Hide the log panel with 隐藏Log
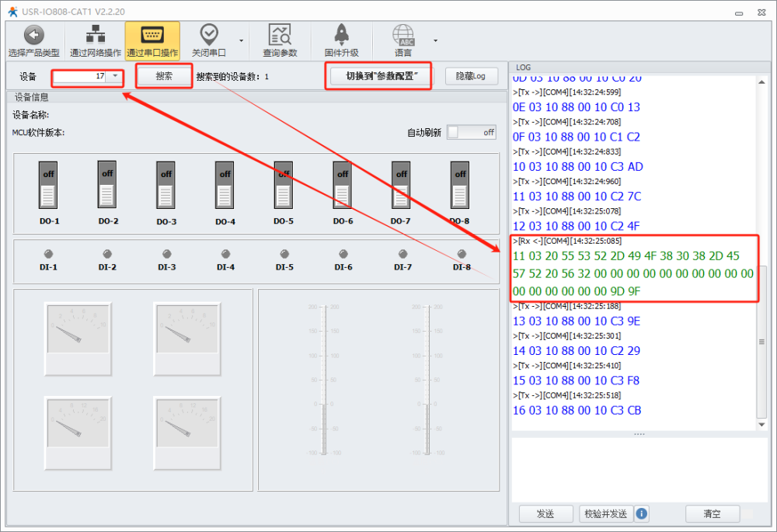This screenshot has width=777, height=532. coord(471,76)
